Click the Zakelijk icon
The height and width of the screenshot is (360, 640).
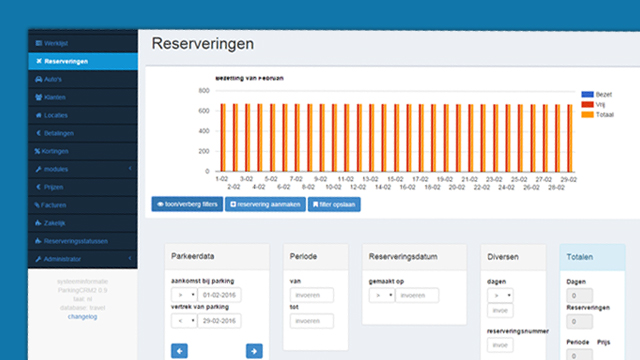[x=38, y=223]
